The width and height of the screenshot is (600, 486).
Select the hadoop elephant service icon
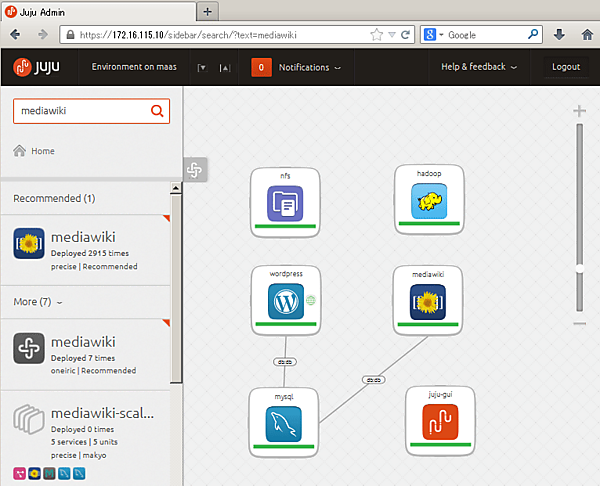click(x=429, y=201)
